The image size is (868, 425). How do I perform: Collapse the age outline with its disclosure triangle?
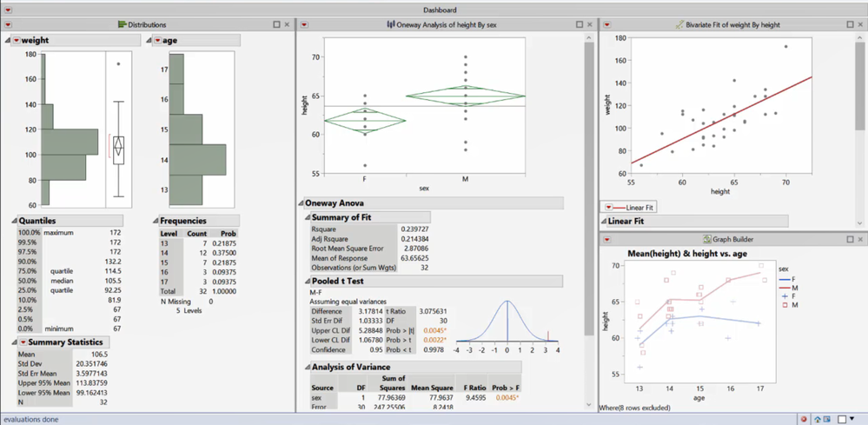click(x=149, y=40)
